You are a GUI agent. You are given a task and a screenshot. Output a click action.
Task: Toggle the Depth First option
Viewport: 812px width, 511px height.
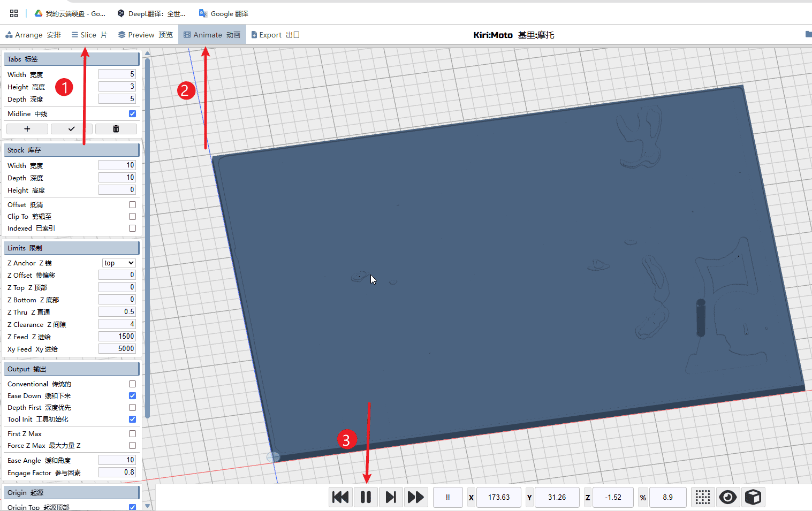(132, 408)
